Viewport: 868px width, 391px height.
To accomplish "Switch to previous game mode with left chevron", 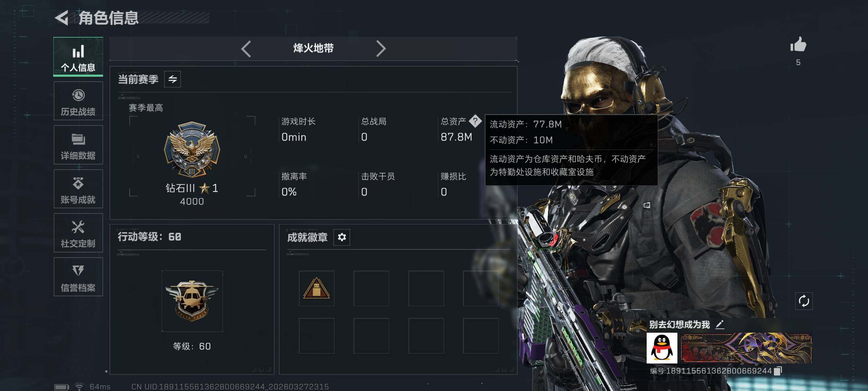I will 246,49.
